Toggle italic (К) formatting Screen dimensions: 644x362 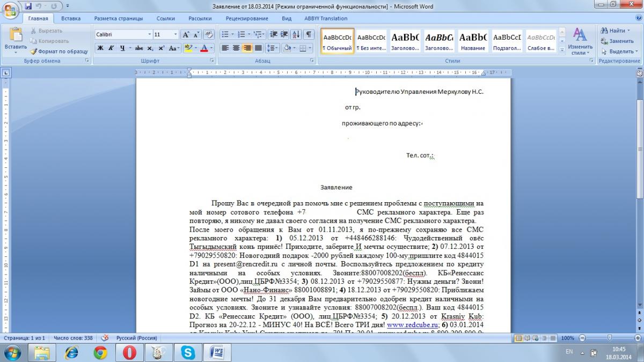[x=112, y=48]
